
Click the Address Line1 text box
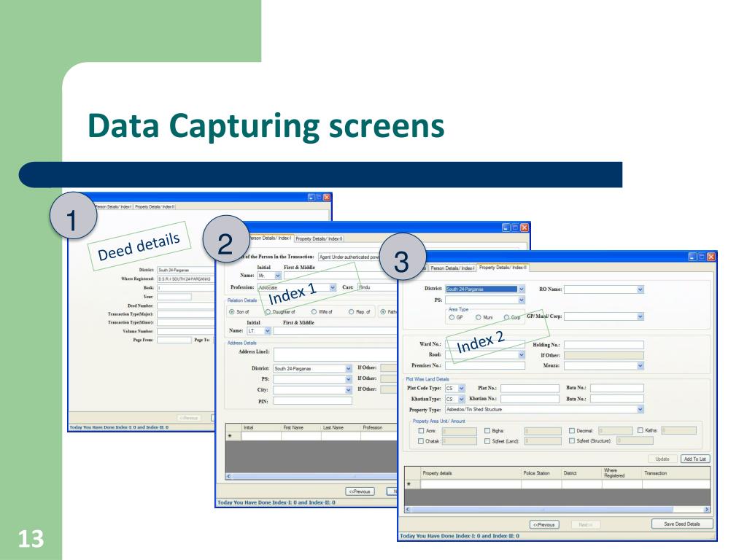coord(336,354)
